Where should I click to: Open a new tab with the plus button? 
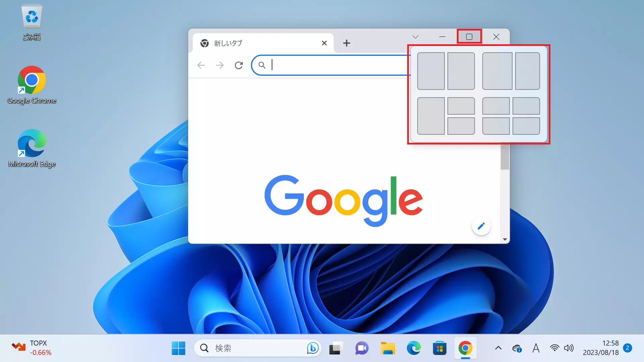(346, 43)
